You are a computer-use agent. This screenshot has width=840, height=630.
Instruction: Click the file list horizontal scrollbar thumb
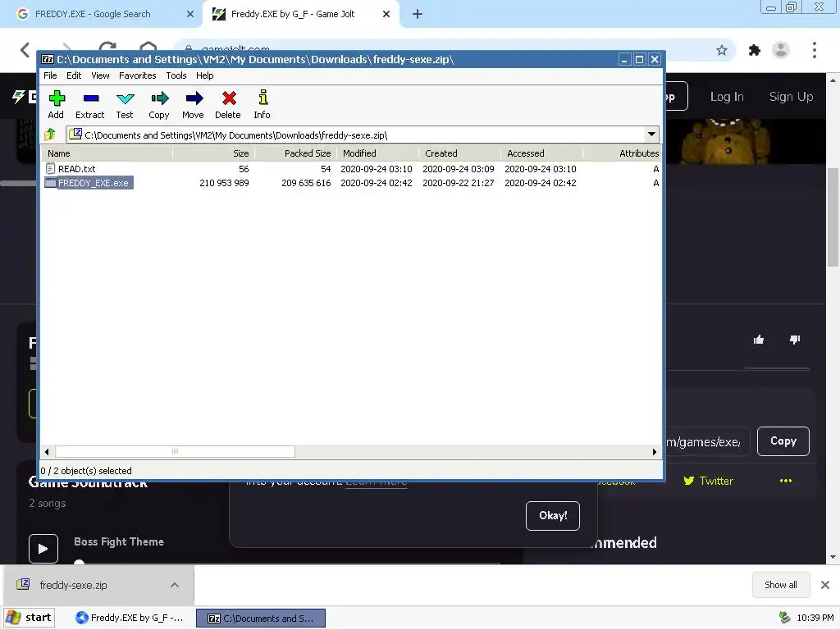pyautogui.click(x=175, y=452)
